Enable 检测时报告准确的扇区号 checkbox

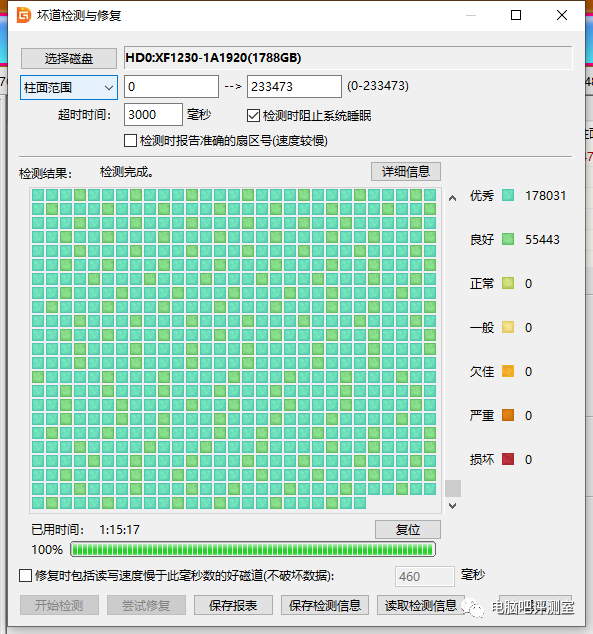coord(130,141)
